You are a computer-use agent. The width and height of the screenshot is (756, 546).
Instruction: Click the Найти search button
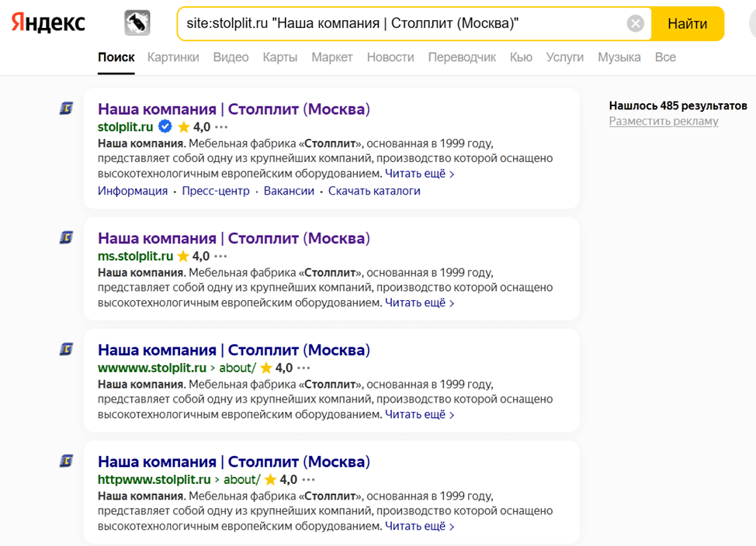pyautogui.click(x=688, y=23)
